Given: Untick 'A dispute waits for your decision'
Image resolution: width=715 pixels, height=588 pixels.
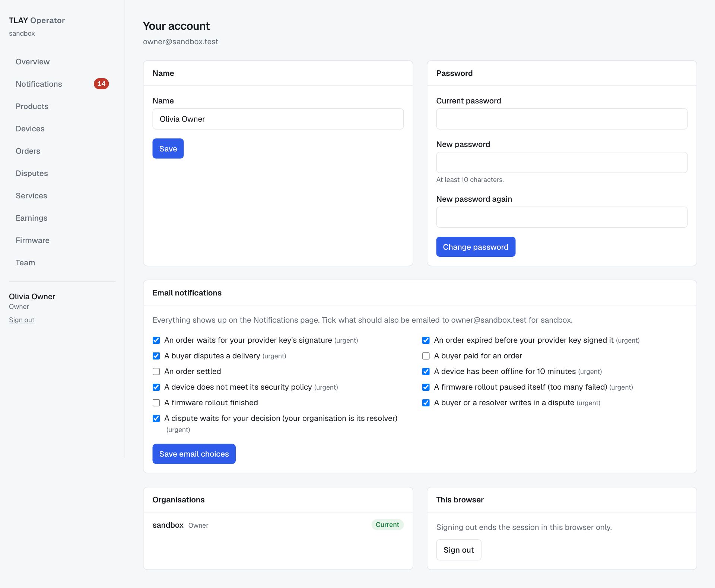Looking at the screenshot, I should tap(156, 419).
